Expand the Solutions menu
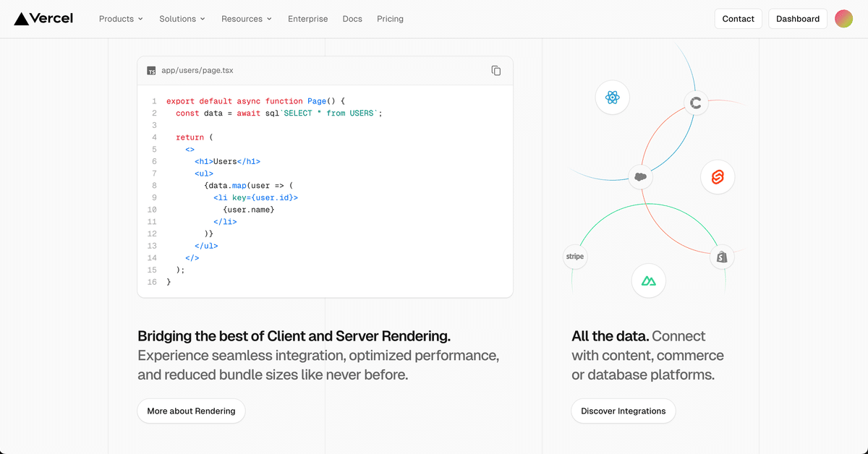Viewport: 868px width, 454px height. click(x=182, y=19)
